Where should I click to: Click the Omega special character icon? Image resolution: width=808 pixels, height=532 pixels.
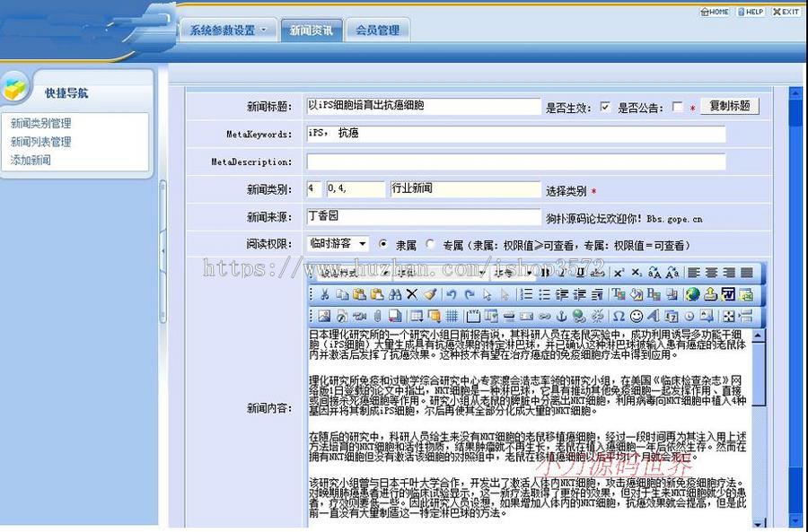(619, 316)
